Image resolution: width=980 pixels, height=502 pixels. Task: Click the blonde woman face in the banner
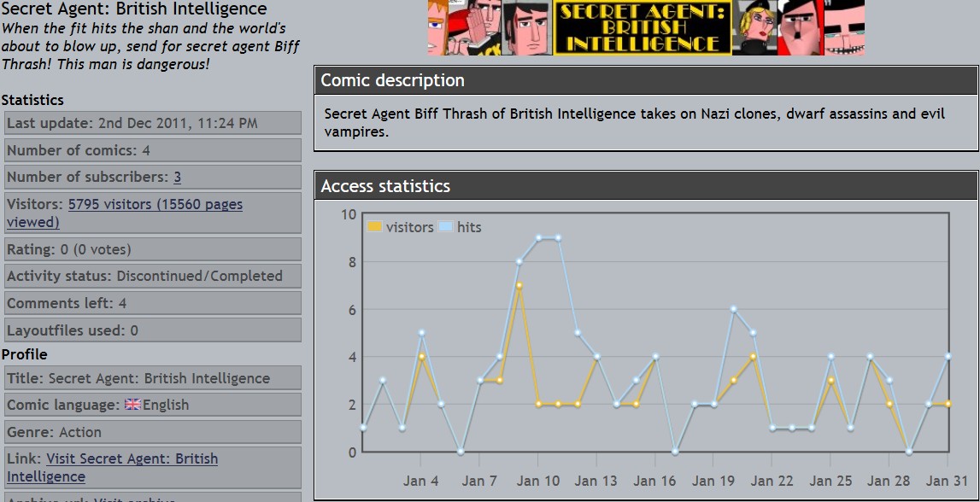754,28
